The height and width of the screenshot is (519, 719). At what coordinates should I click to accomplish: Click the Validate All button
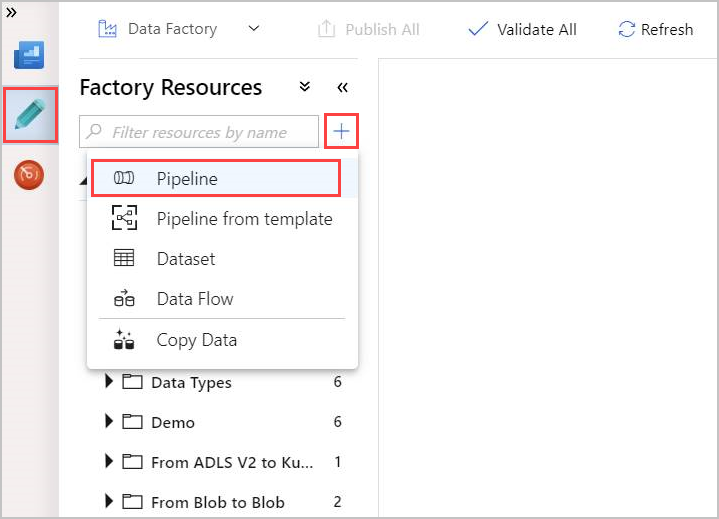click(x=522, y=29)
